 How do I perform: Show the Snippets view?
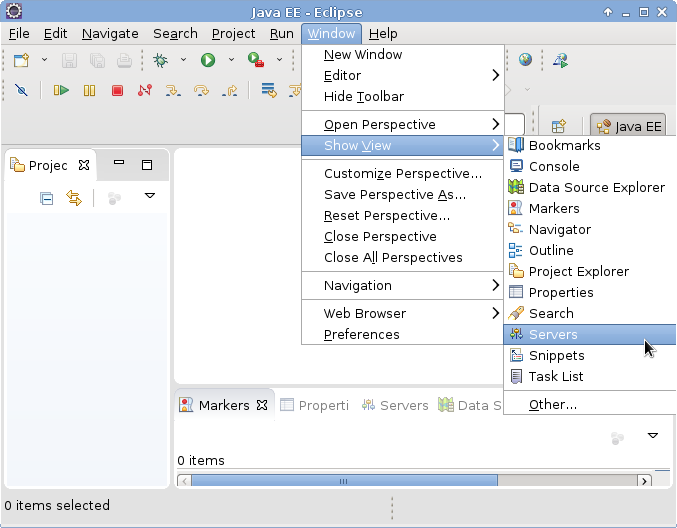(590, 356)
